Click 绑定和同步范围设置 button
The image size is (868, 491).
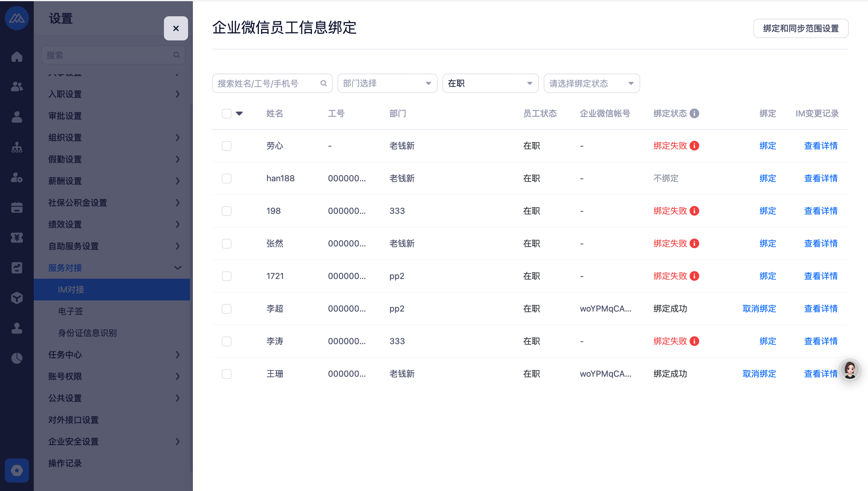(x=800, y=28)
